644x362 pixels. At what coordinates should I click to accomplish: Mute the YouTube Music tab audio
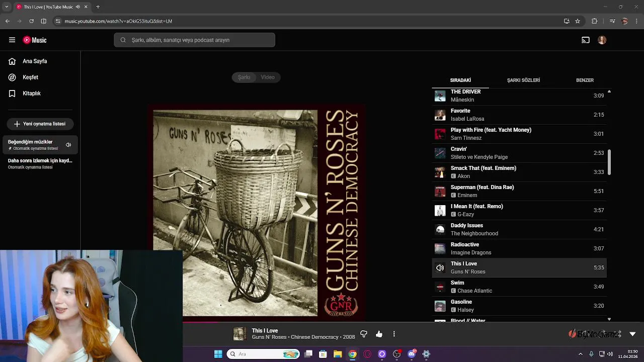point(77,7)
